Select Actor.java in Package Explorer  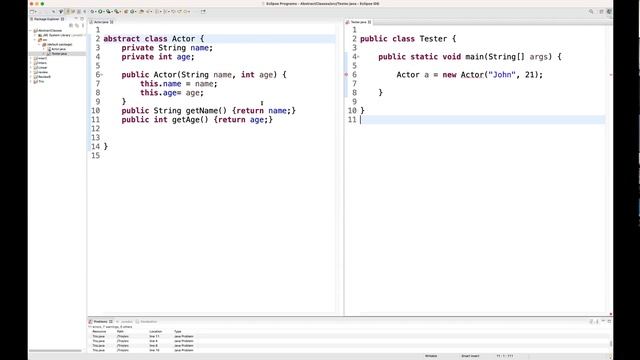(56, 49)
